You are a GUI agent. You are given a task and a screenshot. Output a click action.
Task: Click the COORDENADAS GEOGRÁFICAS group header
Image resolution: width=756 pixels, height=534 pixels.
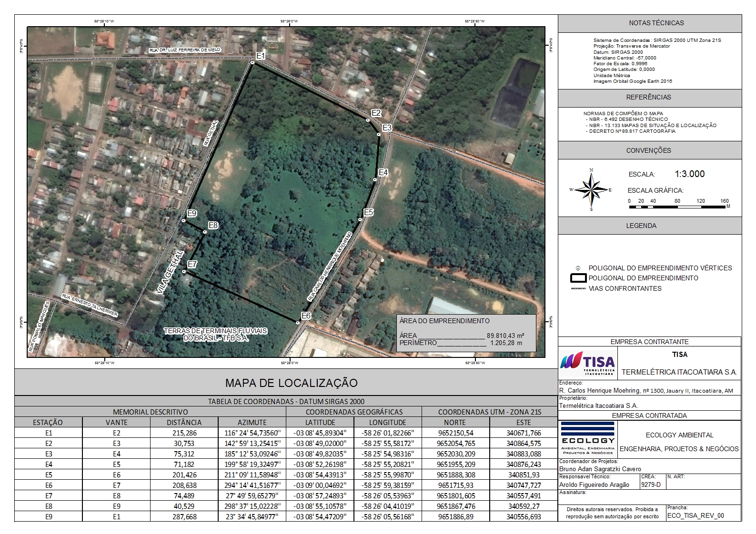coord(354,412)
